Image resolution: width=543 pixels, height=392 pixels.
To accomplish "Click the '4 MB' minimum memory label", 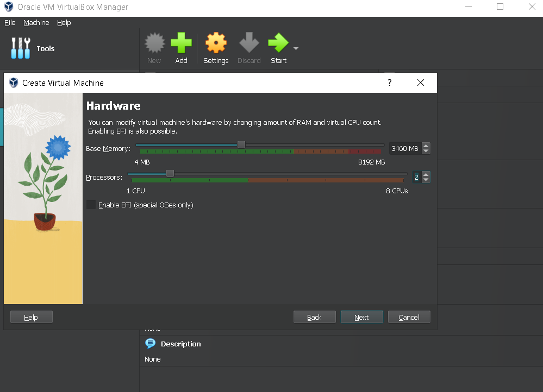I will click(x=142, y=162).
